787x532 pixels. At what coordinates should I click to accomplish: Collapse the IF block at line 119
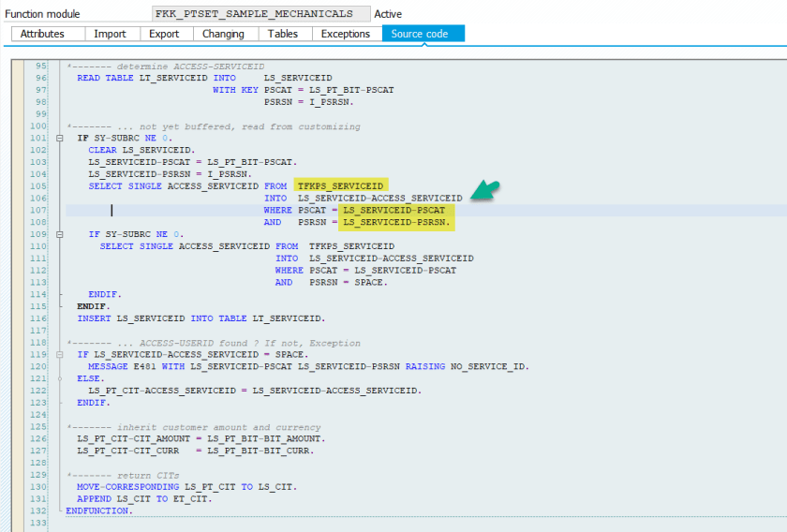[x=59, y=355]
